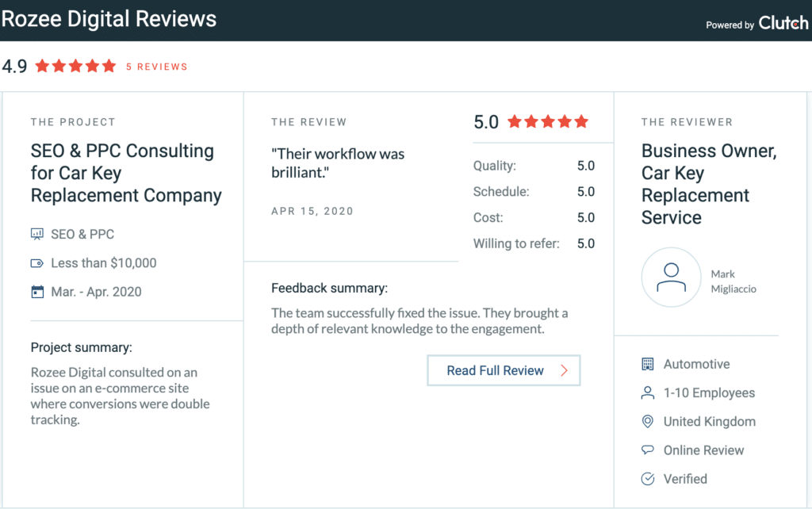Click the Verified checkmark icon
The width and height of the screenshot is (812, 509).
pos(647,479)
